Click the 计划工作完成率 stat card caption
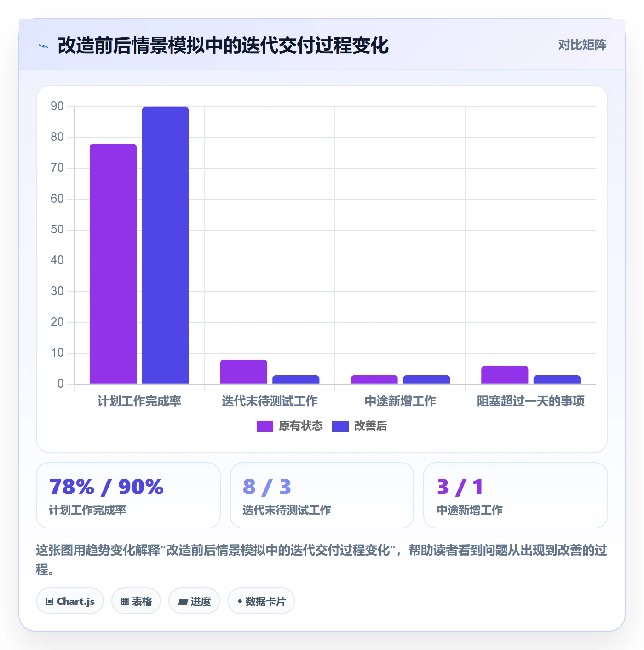Image resolution: width=644 pixels, height=650 pixels. pos(87,510)
